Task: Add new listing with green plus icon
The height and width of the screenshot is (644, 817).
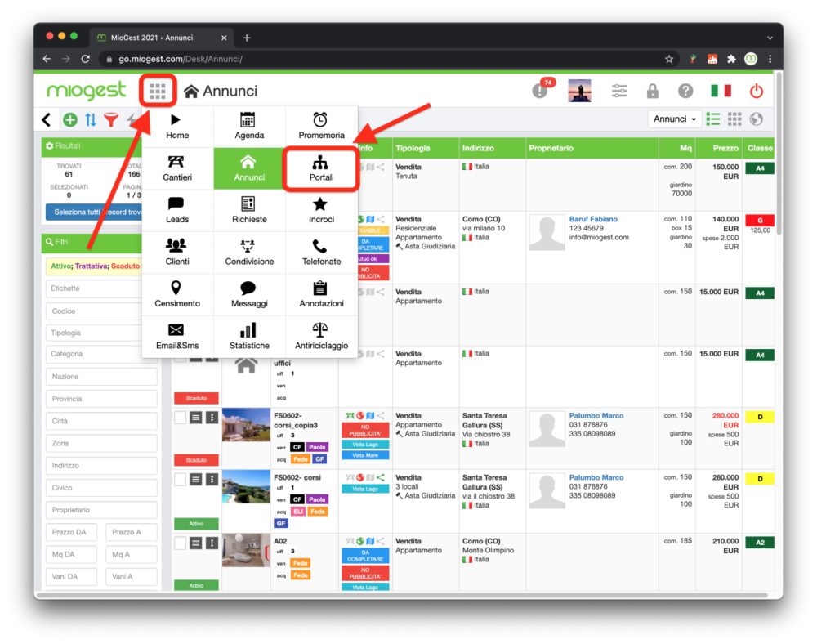Action: click(x=69, y=120)
